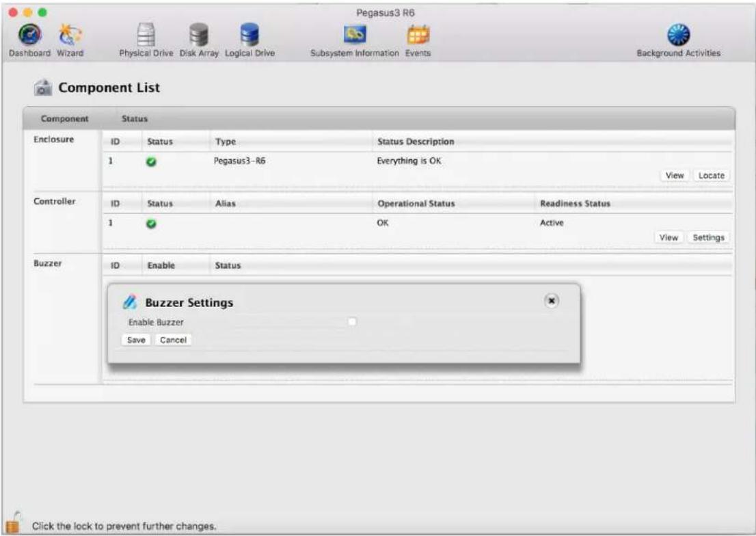Click the Active readiness value
Image resolution: width=756 pixels, height=536 pixels.
pos(552,223)
